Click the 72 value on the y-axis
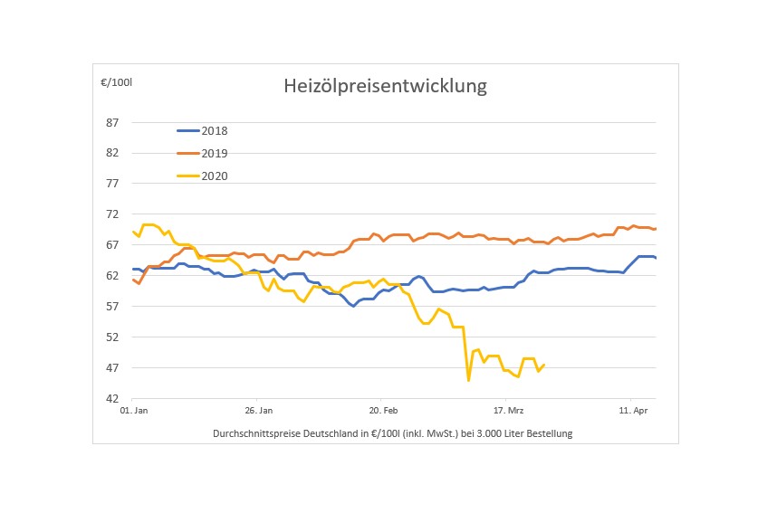The height and width of the screenshot is (532, 777). click(x=112, y=214)
